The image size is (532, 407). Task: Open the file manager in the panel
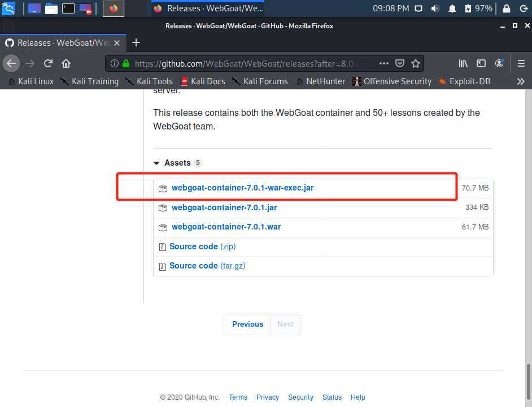point(51,8)
